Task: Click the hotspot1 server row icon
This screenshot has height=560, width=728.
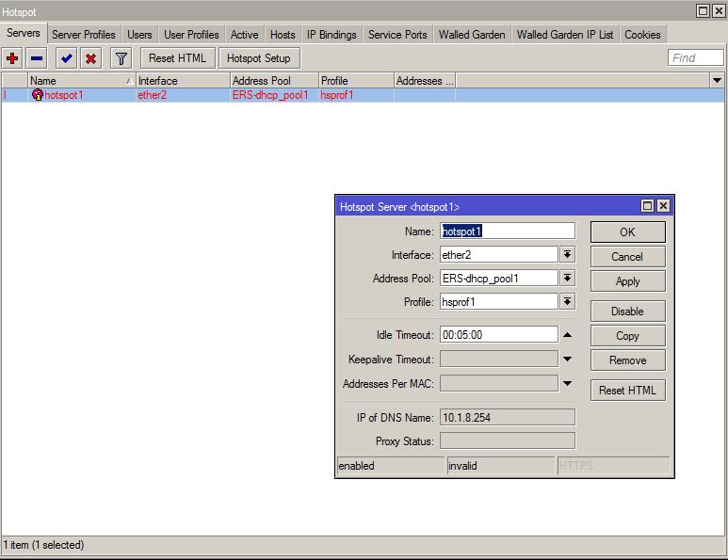Action: click(x=38, y=95)
